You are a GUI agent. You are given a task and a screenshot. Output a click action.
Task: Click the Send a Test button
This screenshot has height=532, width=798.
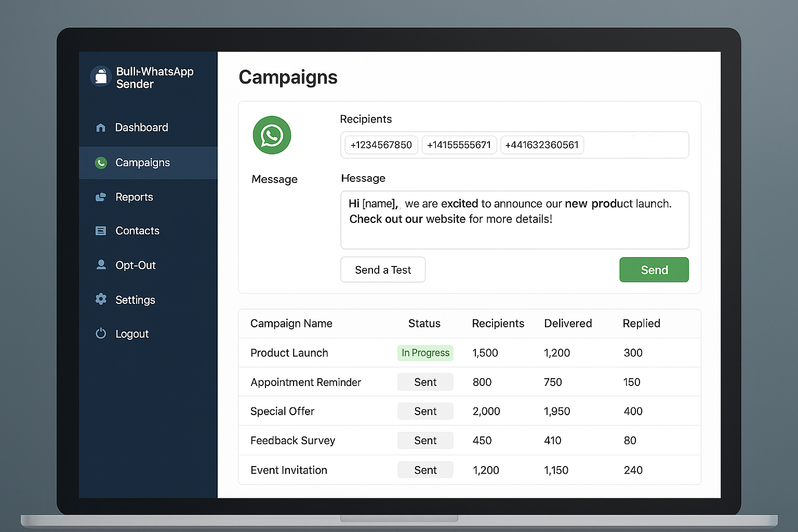coord(383,270)
